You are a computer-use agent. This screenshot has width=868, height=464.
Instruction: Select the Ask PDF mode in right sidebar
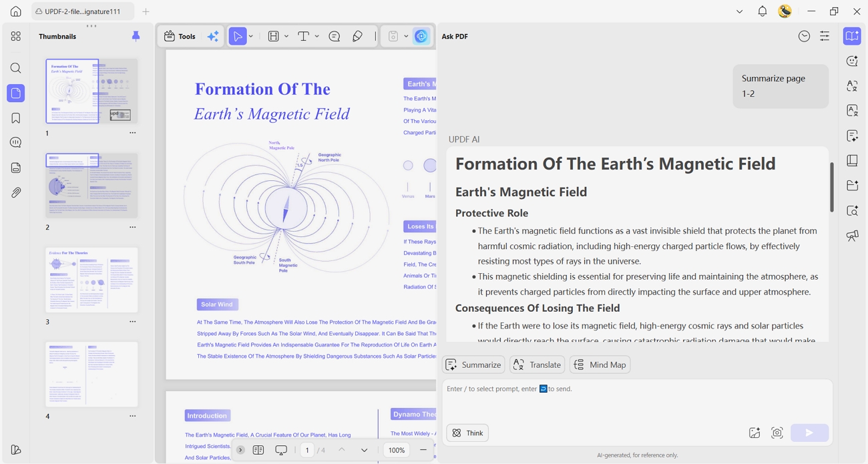pos(852,36)
